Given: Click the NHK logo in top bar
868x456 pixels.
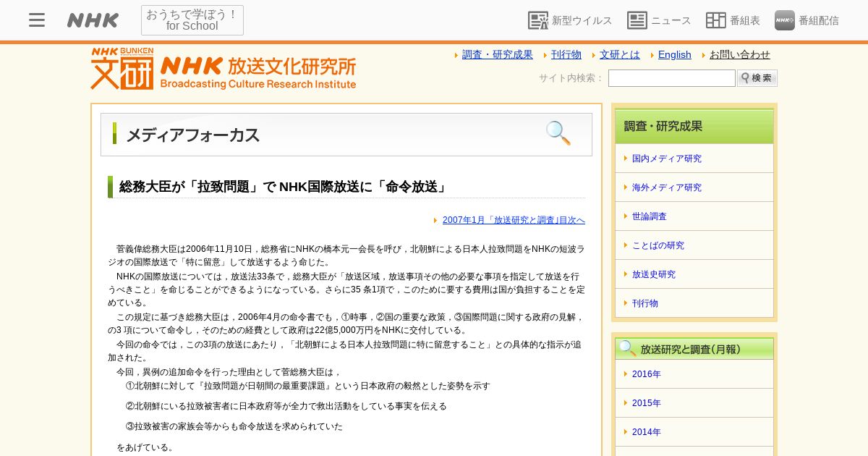Looking at the screenshot, I should tap(93, 20).
